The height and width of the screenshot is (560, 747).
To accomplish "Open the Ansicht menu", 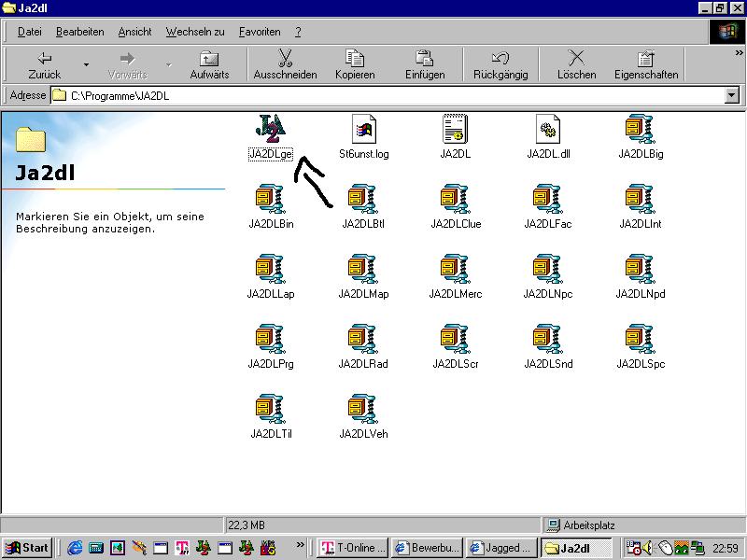I will (x=134, y=32).
